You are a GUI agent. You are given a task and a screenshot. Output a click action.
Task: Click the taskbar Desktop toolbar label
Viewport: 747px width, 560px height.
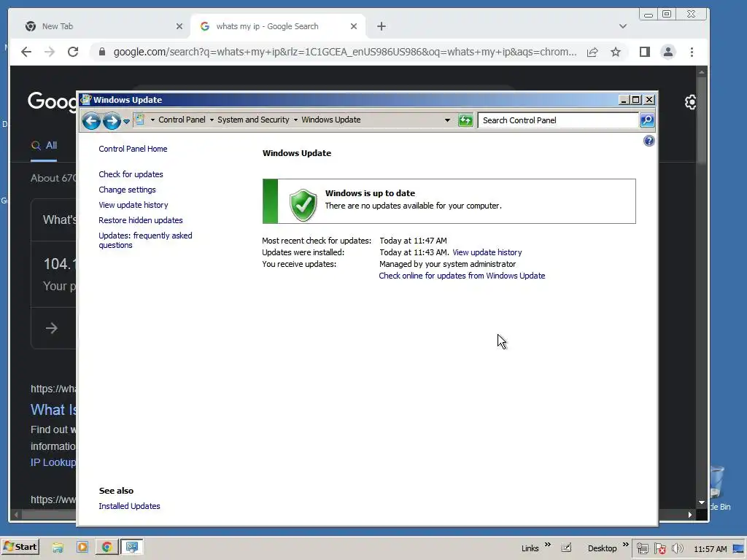pyautogui.click(x=602, y=548)
